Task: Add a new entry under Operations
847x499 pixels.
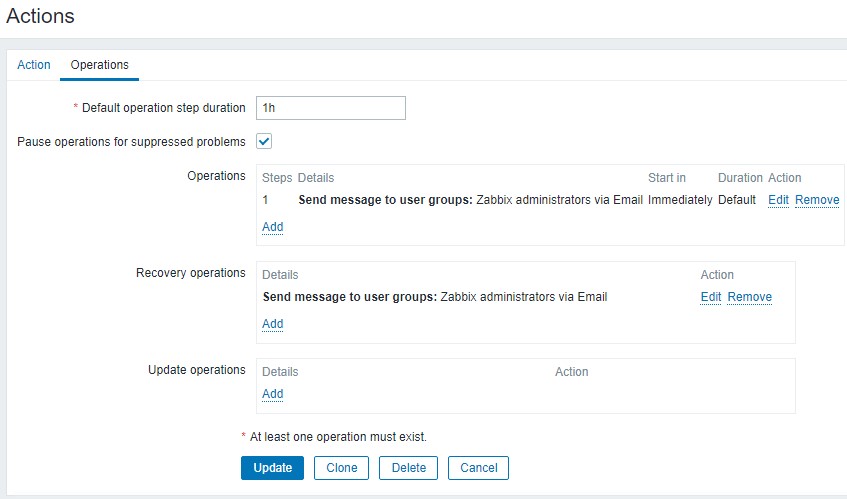Action: tap(272, 227)
